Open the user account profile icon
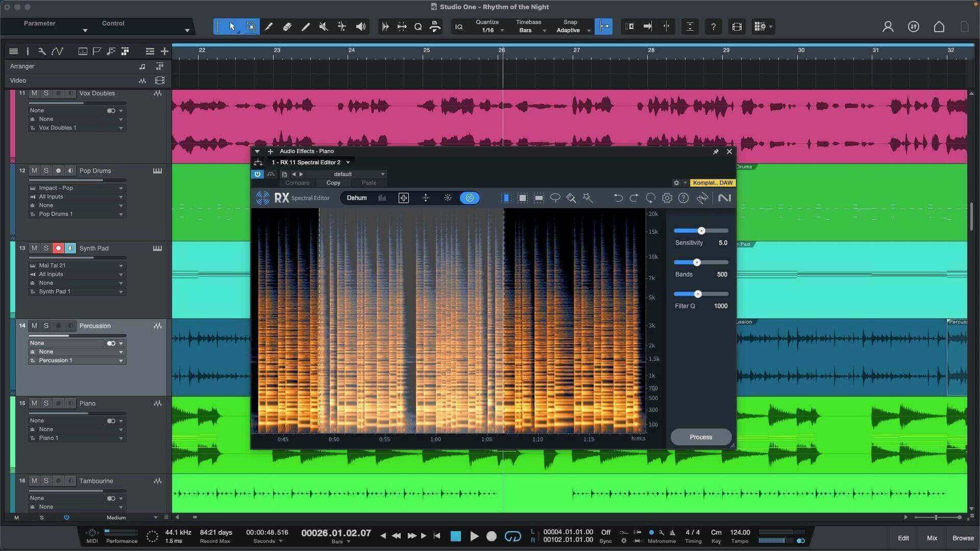Image resolution: width=980 pixels, height=551 pixels. (888, 27)
